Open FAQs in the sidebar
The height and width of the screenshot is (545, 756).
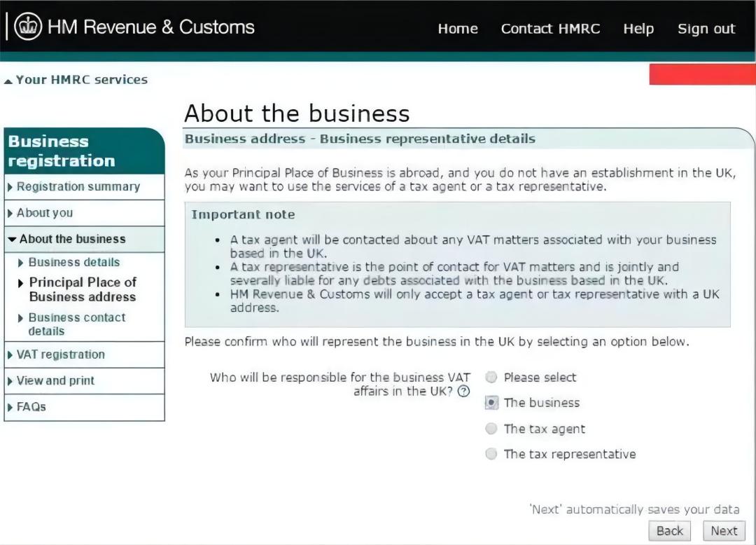(x=31, y=406)
